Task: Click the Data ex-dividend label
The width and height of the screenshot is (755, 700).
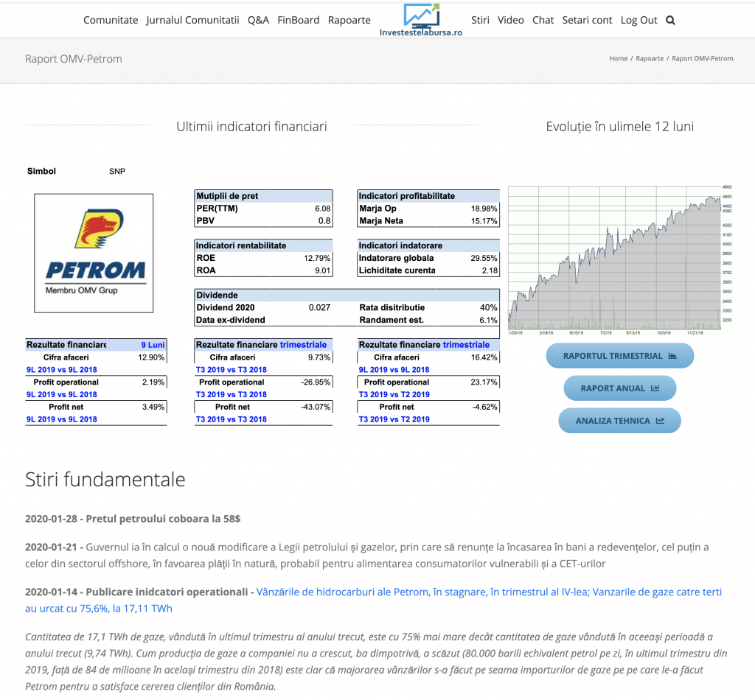Action: [x=231, y=320]
